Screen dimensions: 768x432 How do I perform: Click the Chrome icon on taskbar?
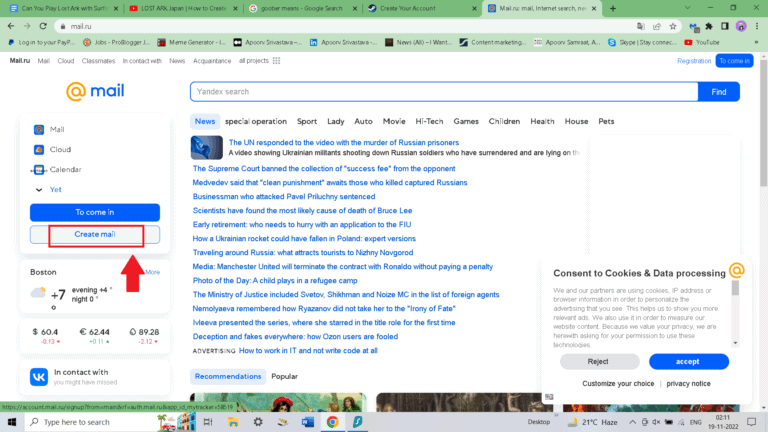333,422
